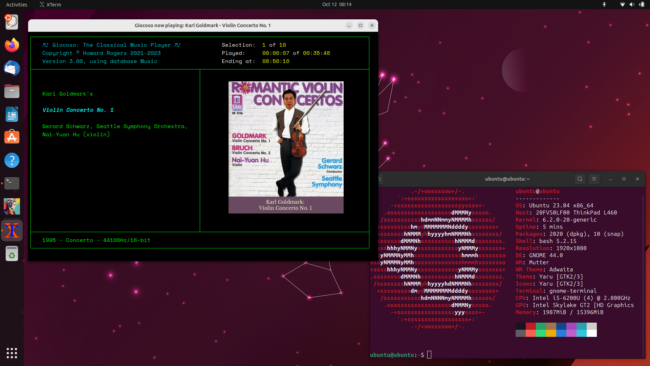This screenshot has height=366, width=650.
Task: Click the 'GPU: Intel Skylake GT2' line
Action: point(575,305)
